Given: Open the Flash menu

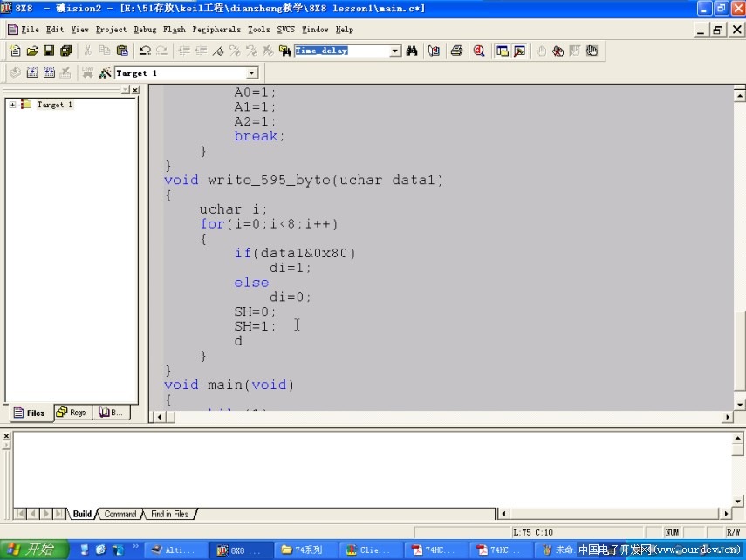Looking at the screenshot, I should (x=175, y=30).
